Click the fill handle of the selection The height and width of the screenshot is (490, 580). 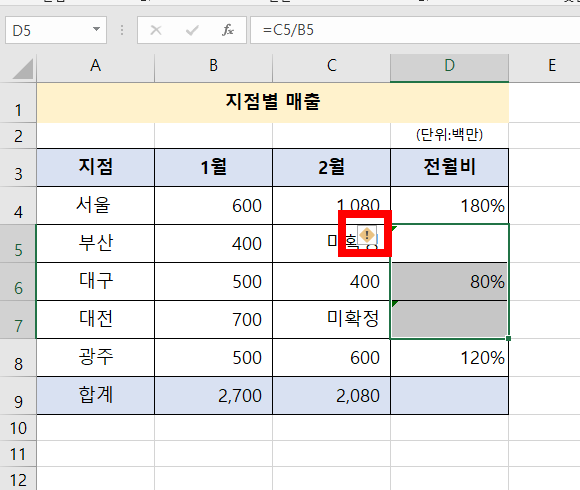509,338
